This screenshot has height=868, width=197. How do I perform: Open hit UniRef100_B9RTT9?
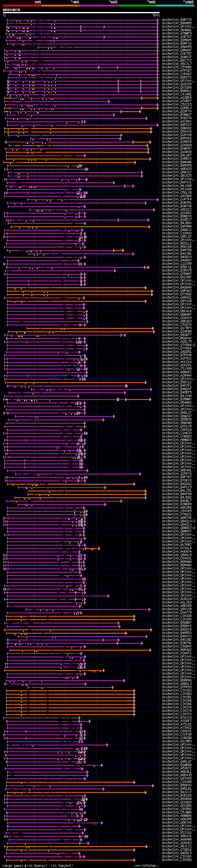(177, 20)
